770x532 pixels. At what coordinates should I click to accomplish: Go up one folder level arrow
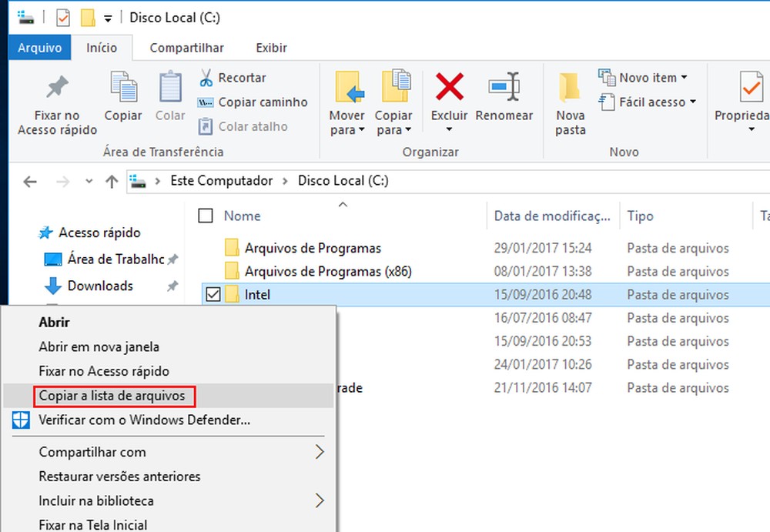pos(112,182)
